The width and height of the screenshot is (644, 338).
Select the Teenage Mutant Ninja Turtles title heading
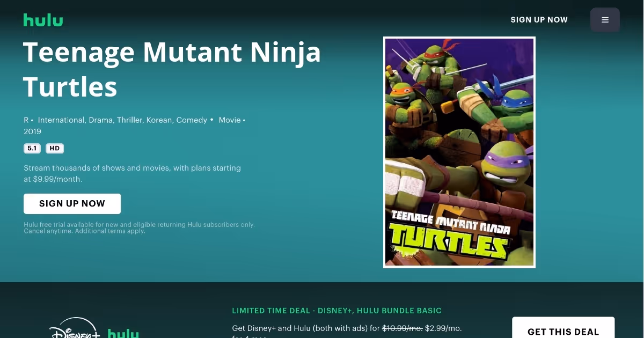(x=172, y=69)
